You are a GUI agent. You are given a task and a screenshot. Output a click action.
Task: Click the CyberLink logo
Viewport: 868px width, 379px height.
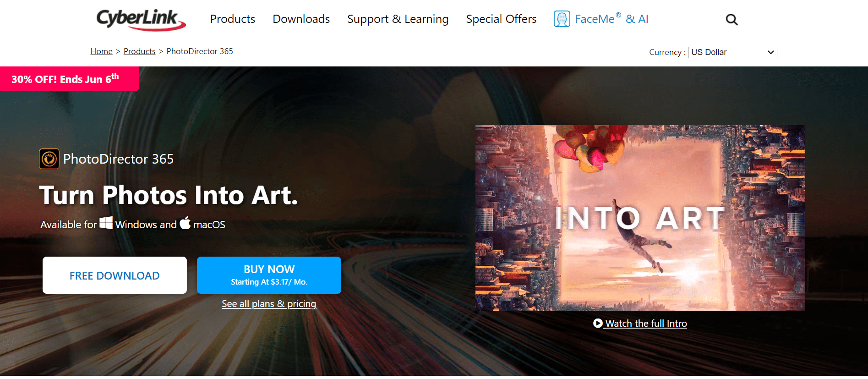click(141, 20)
